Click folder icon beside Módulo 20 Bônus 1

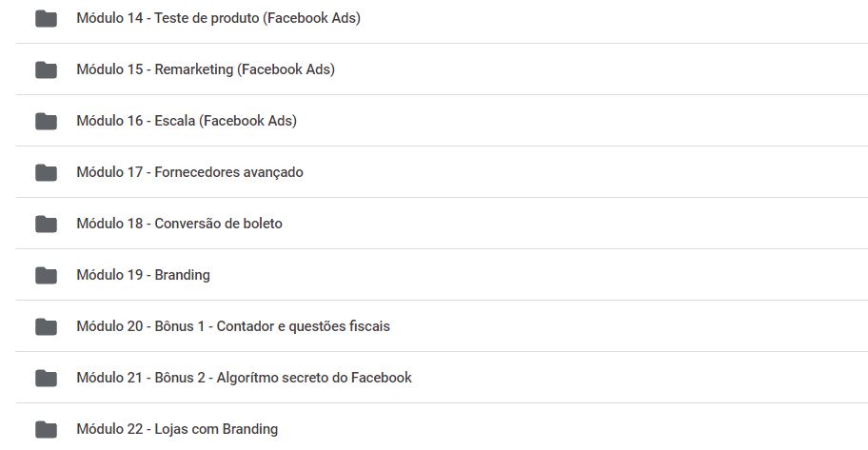click(x=46, y=326)
